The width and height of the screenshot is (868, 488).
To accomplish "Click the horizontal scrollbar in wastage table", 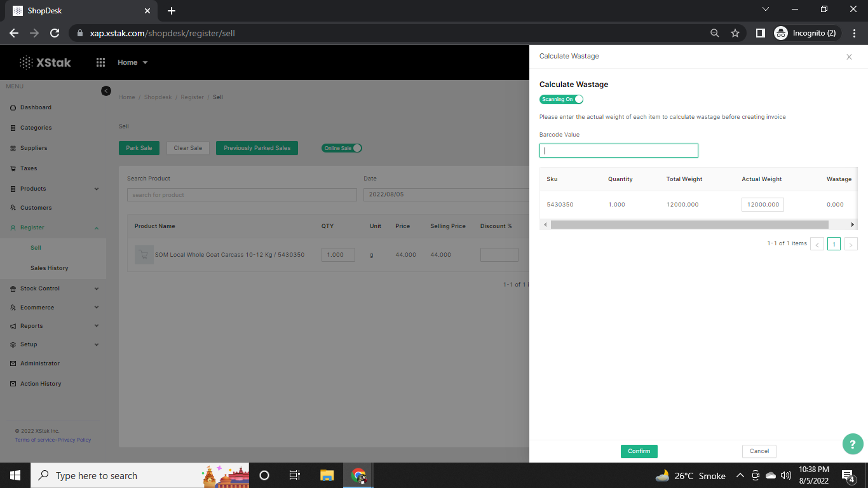I will 689,225.
